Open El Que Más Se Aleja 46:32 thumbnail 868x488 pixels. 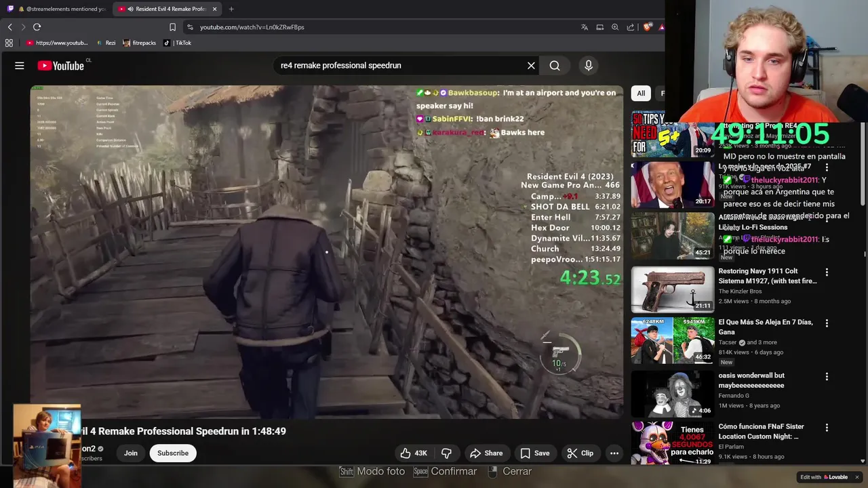(673, 340)
